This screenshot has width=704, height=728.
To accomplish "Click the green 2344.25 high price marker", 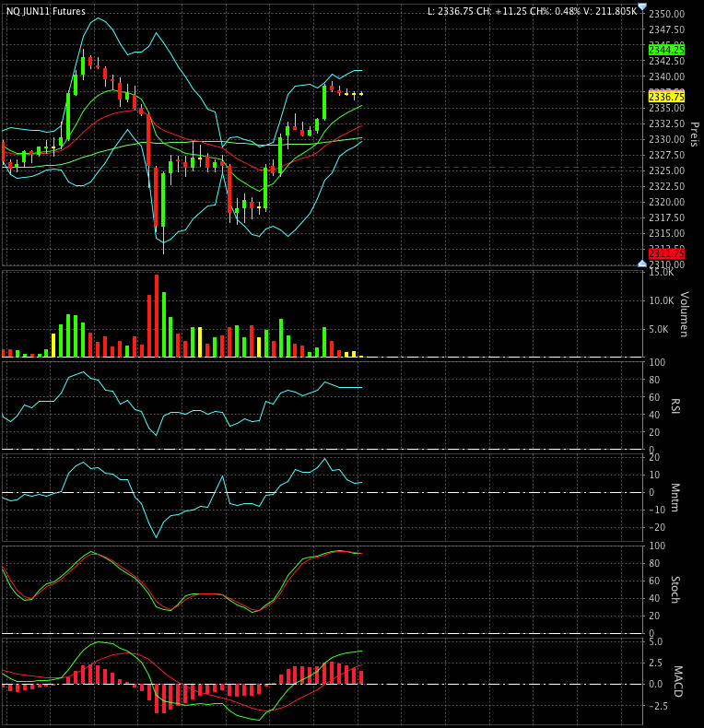I will coord(666,50).
